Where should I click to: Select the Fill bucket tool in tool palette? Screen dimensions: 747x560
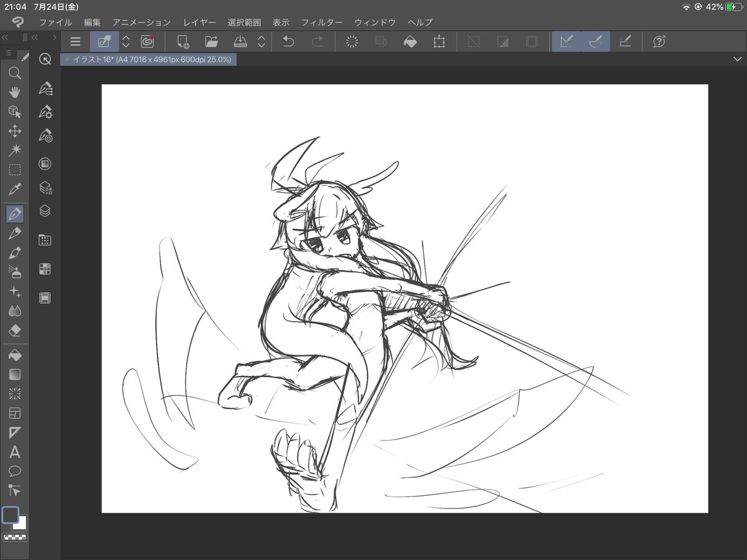(x=15, y=355)
